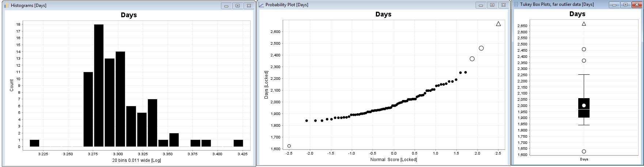Select the triangle far outlier in probability plot
The image size is (644, 167).
pyautogui.click(x=498, y=24)
